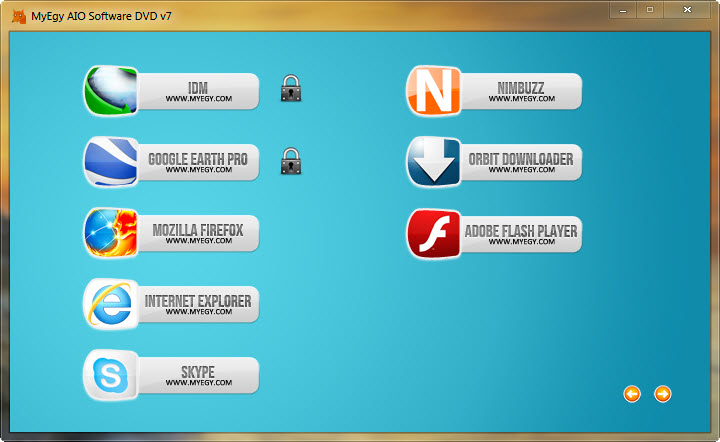The width and height of the screenshot is (720, 442).
Task: Choose the Internet Explorer label button
Action: tap(198, 304)
